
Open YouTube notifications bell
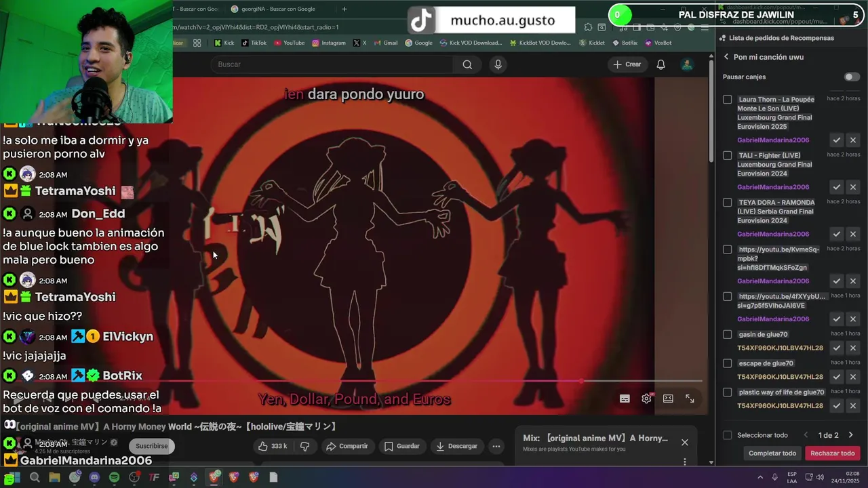coord(660,64)
